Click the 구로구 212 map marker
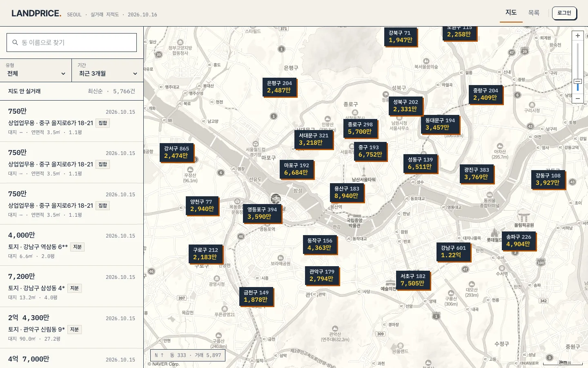 [205, 254]
